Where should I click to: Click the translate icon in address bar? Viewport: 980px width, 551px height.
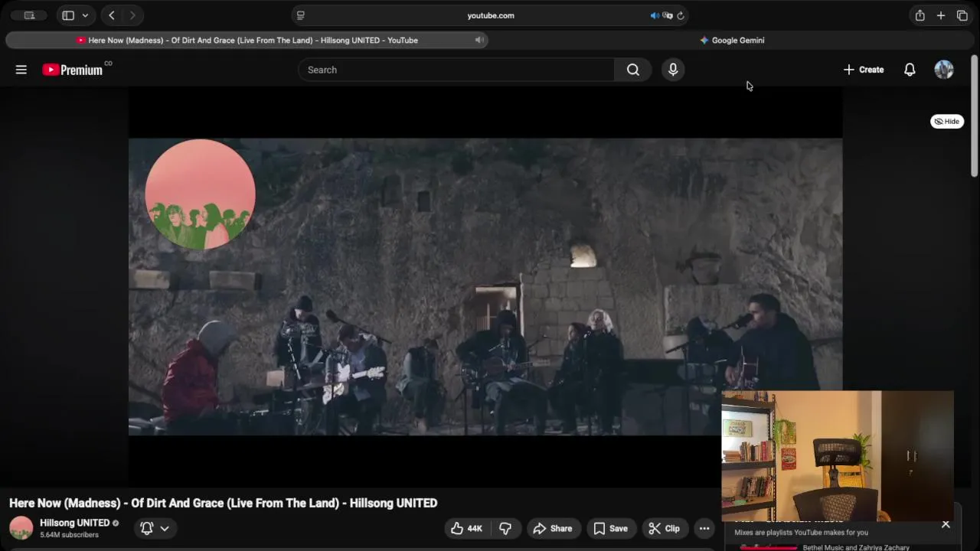(668, 15)
